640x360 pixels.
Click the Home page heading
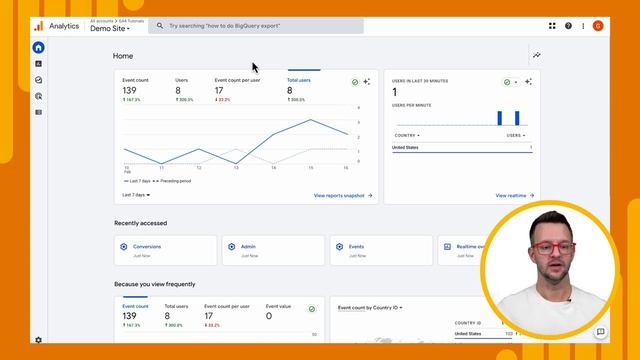pyautogui.click(x=123, y=56)
